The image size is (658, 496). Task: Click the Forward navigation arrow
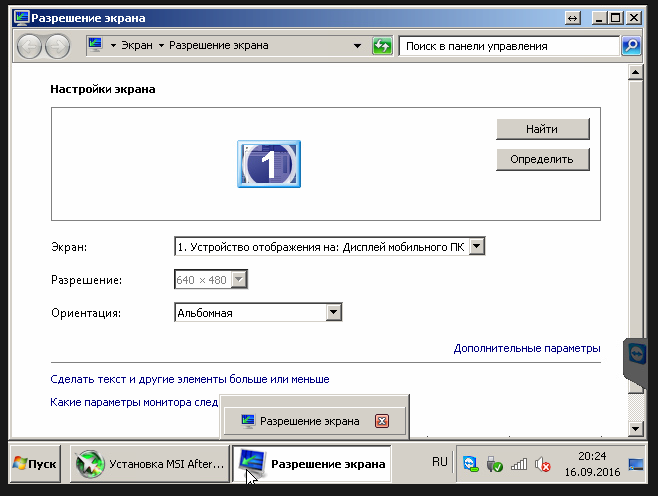click(57, 46)
